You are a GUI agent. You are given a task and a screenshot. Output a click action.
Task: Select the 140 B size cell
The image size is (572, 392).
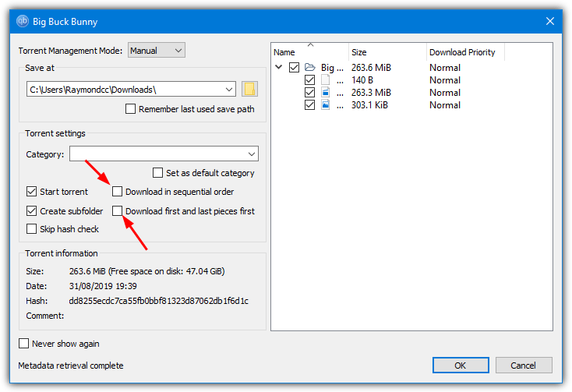pos(362,79)
